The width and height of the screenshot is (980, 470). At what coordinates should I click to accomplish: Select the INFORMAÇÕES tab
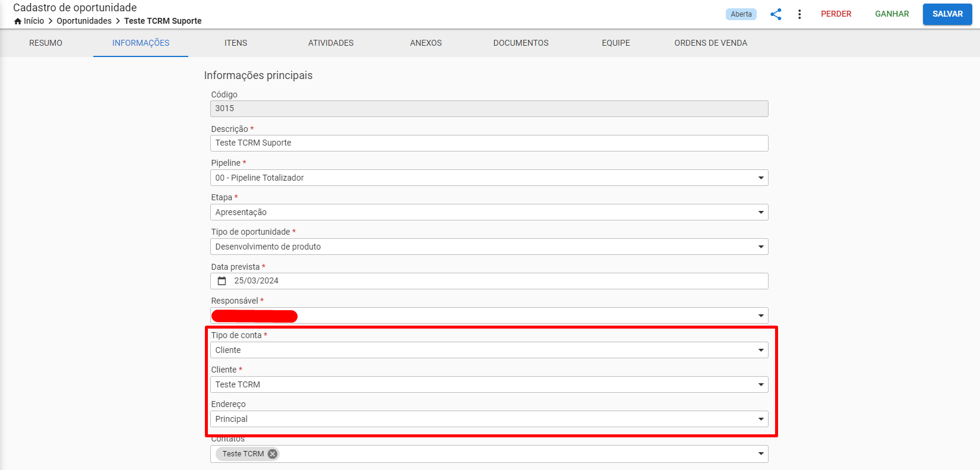point(141,43)
